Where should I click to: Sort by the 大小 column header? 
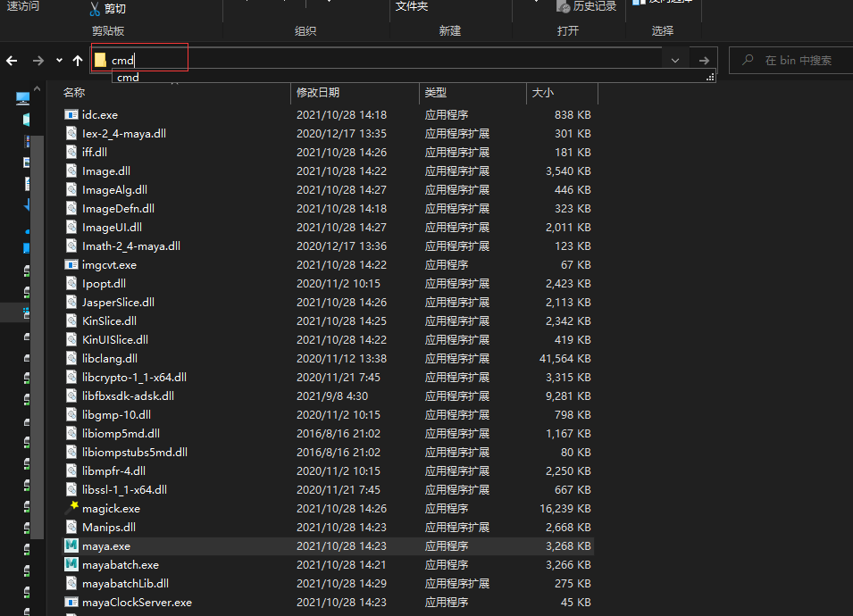[542, 93]
